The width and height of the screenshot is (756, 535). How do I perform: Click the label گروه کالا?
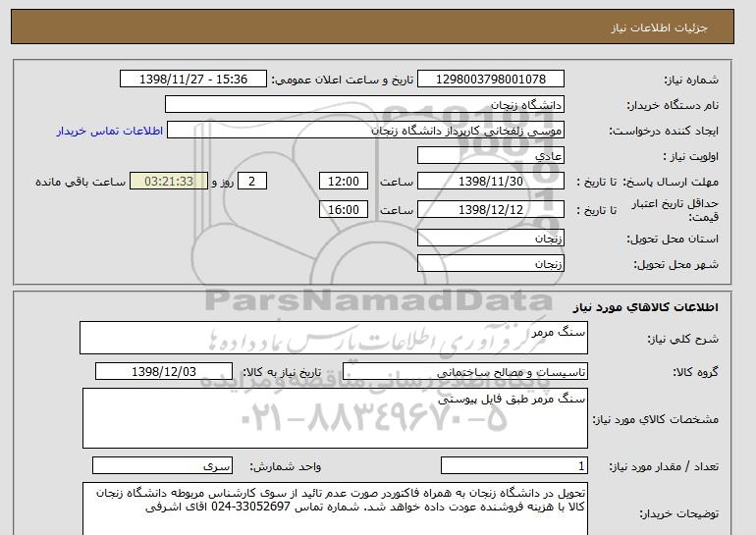(x=696, y=372)
